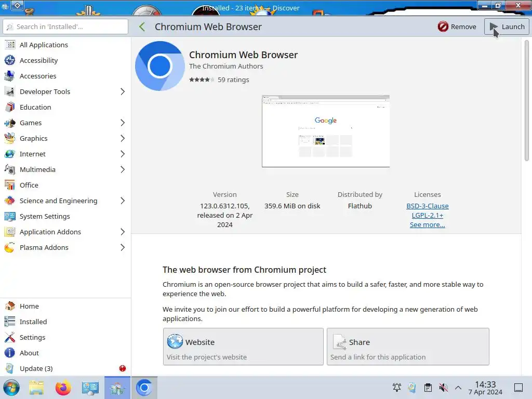Viewport: 532px width, 399px height.
Task: Go to the Installed page label
Action: [33, 322]
